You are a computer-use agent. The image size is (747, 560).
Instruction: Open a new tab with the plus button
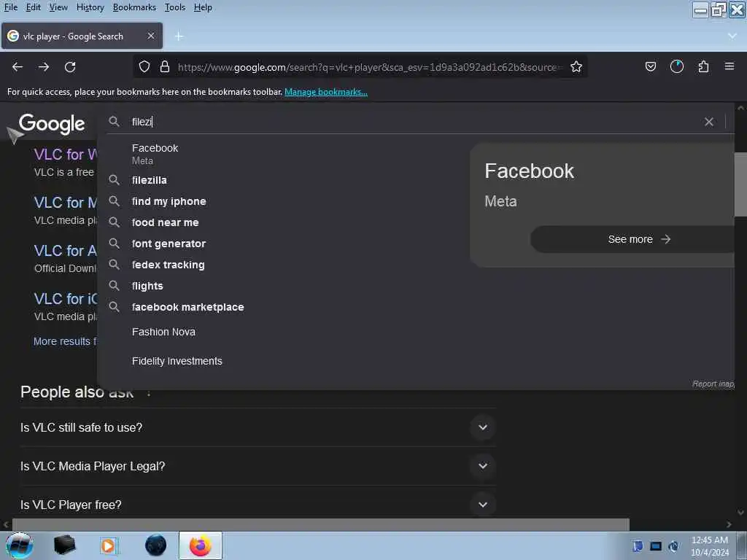coord(179,36)
